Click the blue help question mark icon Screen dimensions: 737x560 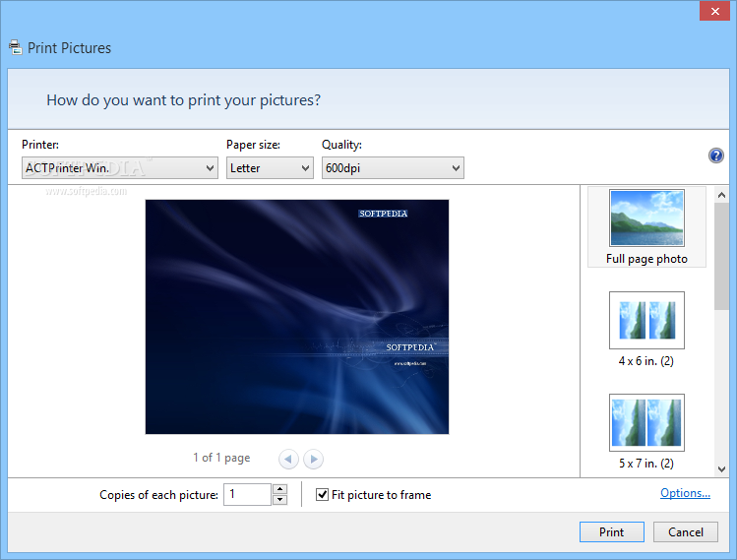[716, 156]
